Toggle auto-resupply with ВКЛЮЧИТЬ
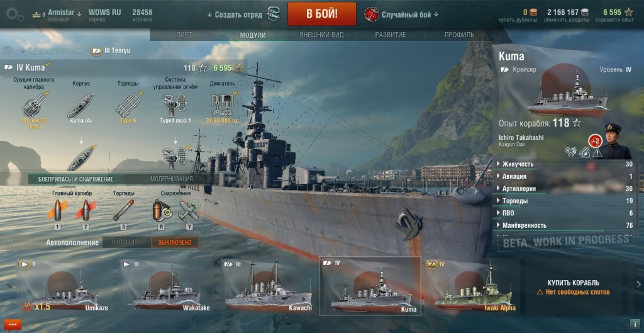644x333 pixels. pos(126,242)
